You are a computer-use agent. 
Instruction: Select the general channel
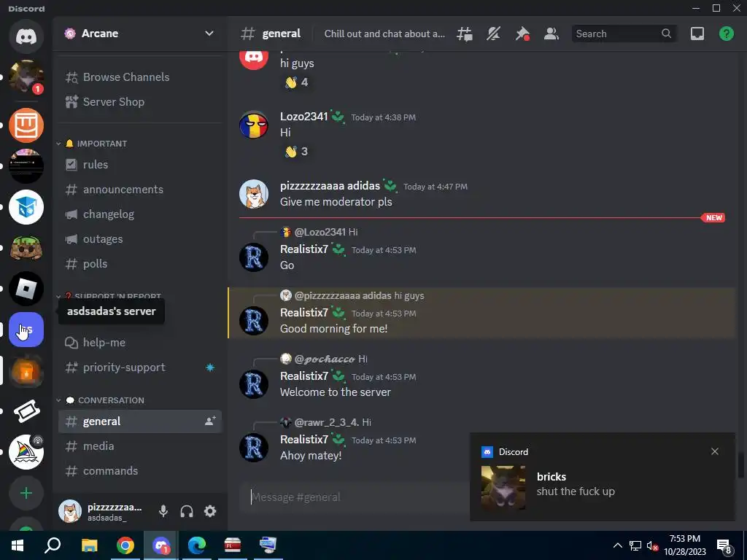click(140, 421)
